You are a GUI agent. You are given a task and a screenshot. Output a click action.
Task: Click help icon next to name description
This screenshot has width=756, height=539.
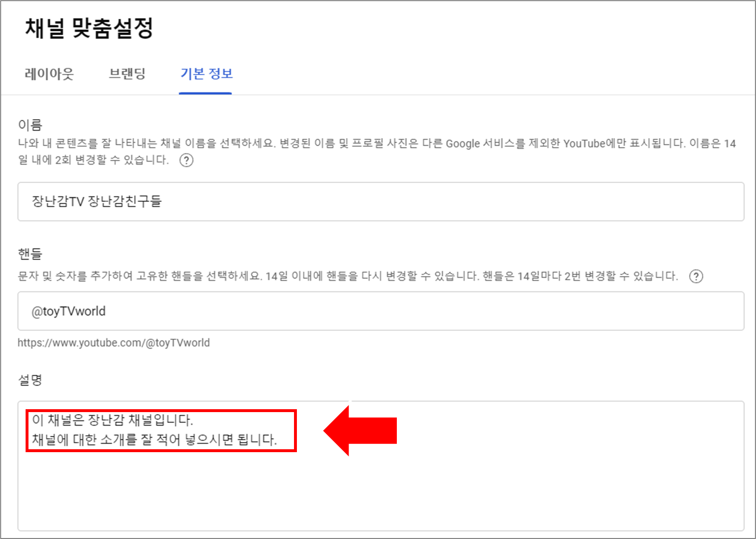(186, 160)
